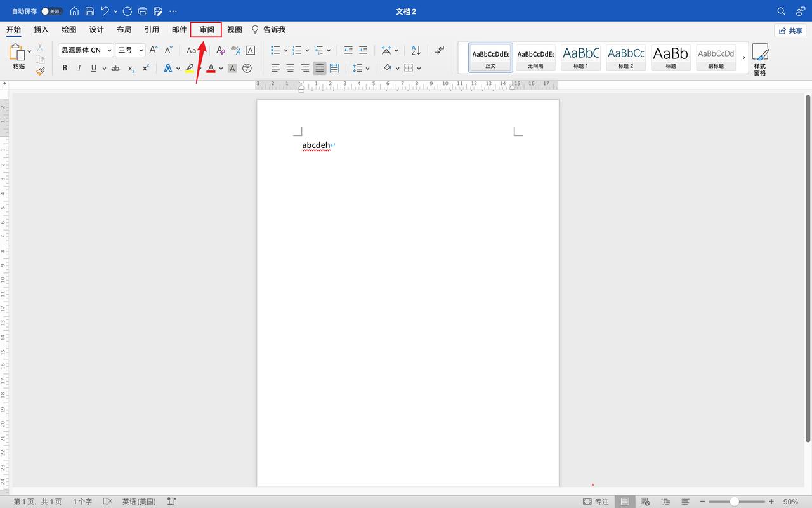Image resolution: width=812 pixels, height=508 pixels.
Task: Apply character border icon
Action: coord(251,50)
